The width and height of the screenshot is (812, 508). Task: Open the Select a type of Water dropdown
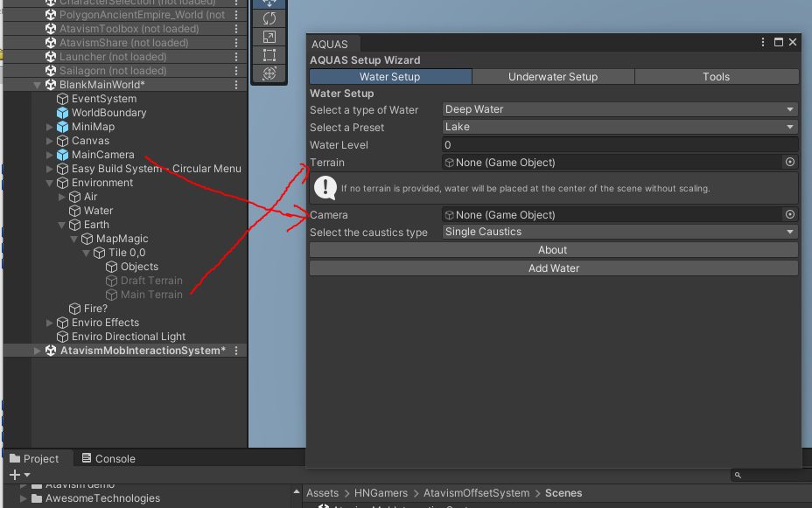619,109
